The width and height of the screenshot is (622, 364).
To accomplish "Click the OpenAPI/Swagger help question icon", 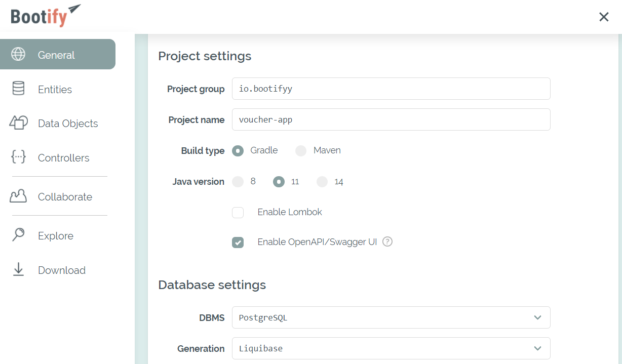I will click(x=387, y=241).
